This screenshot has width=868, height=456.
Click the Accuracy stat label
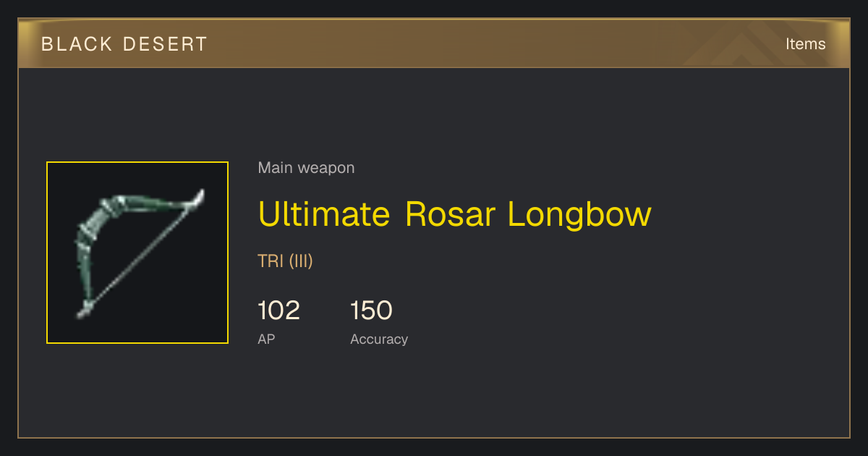(379, 339)
